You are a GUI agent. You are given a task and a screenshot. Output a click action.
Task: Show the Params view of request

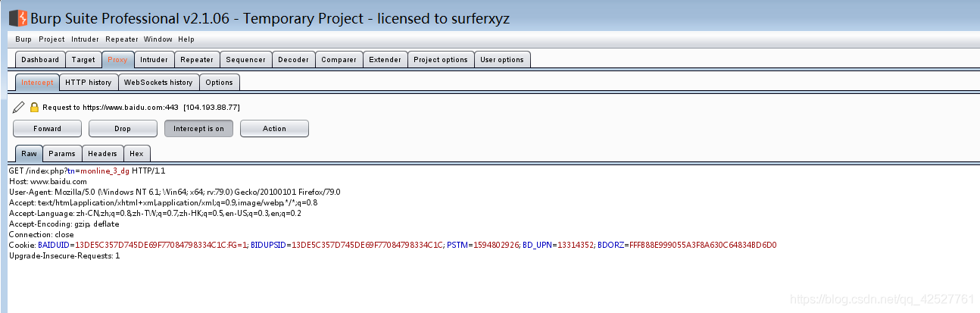pos(62,154)
